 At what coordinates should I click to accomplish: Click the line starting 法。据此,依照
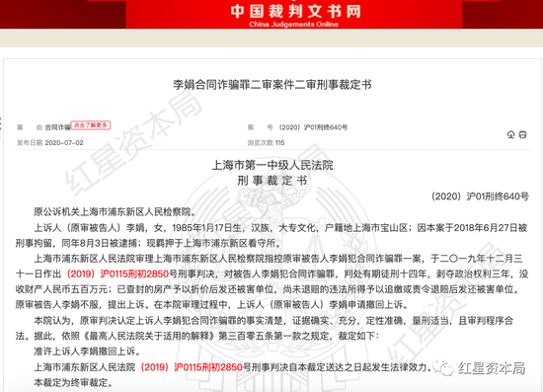click(x=197, y=336)
